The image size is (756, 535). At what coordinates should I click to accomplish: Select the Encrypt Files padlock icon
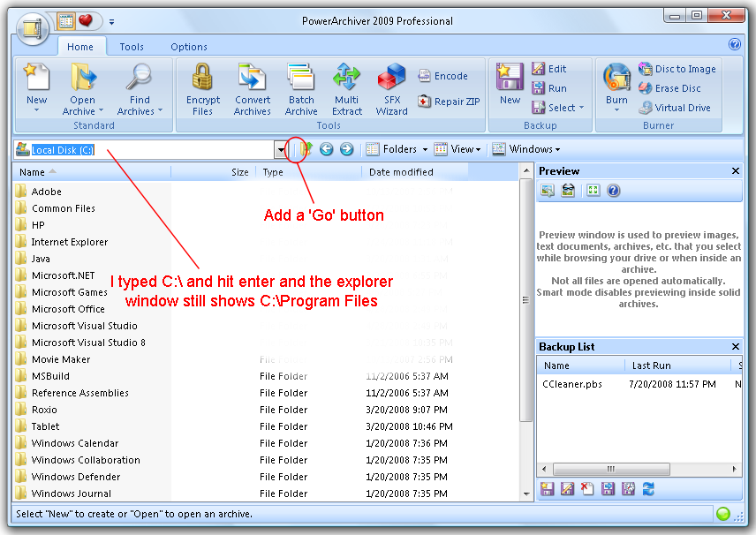[x=202, y=77]
